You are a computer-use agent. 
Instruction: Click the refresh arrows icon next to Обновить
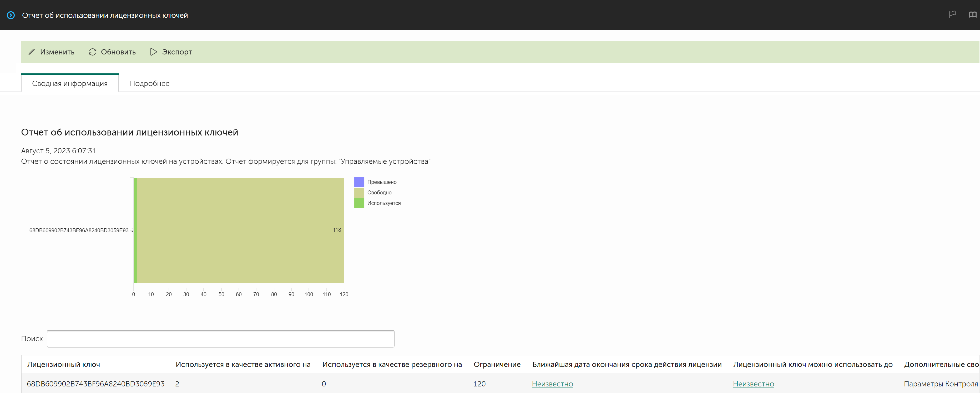[92, 52]
